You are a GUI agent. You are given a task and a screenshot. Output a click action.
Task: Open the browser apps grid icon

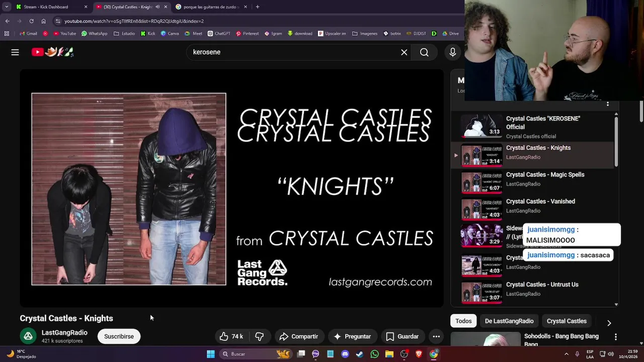coord(7,34)
